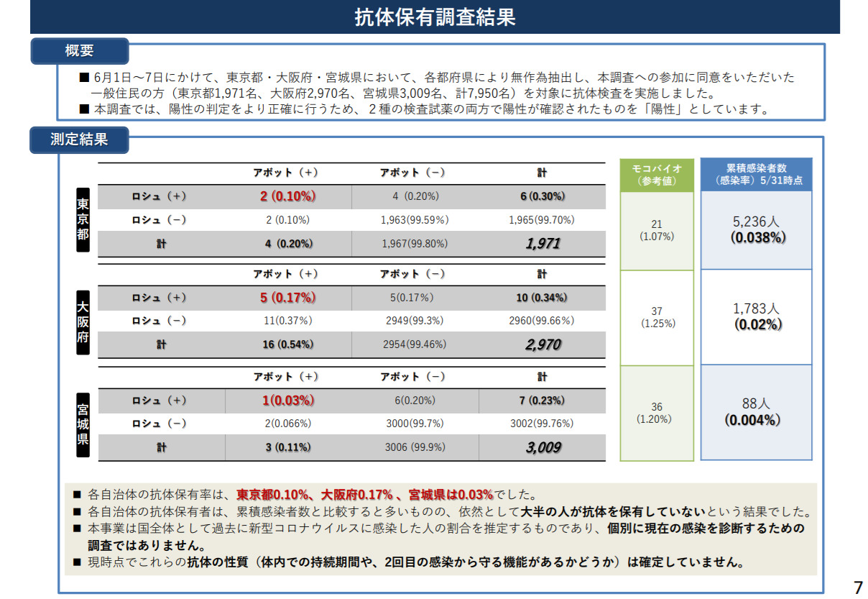Click the 測定結果 section label
The height and width of the screenshot is (599, 868).
pos(79,140)
